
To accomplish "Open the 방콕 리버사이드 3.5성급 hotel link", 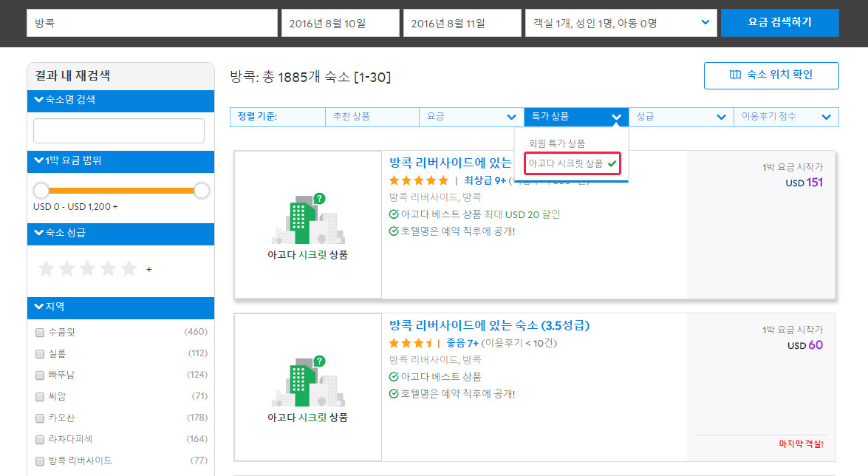I will (x=489, y=325).
